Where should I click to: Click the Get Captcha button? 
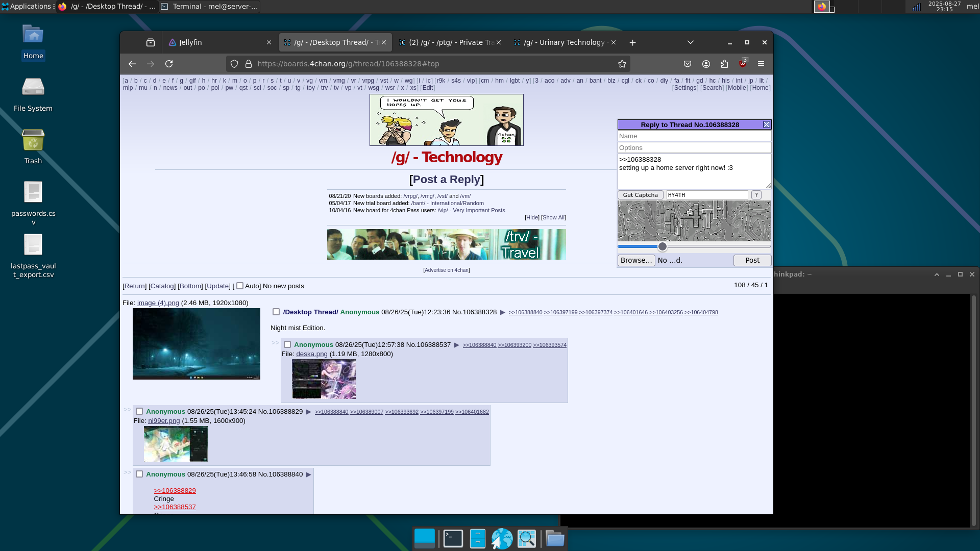640,195
